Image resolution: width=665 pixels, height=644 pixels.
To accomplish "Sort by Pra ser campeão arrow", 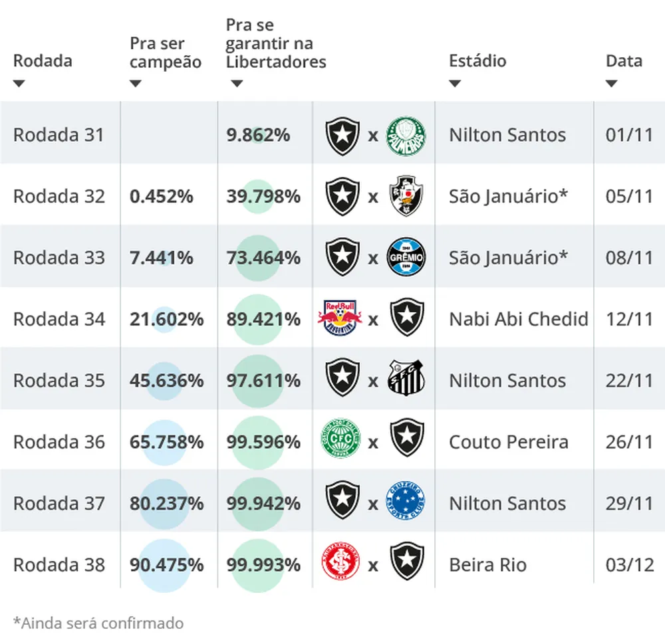I will 136,84.
